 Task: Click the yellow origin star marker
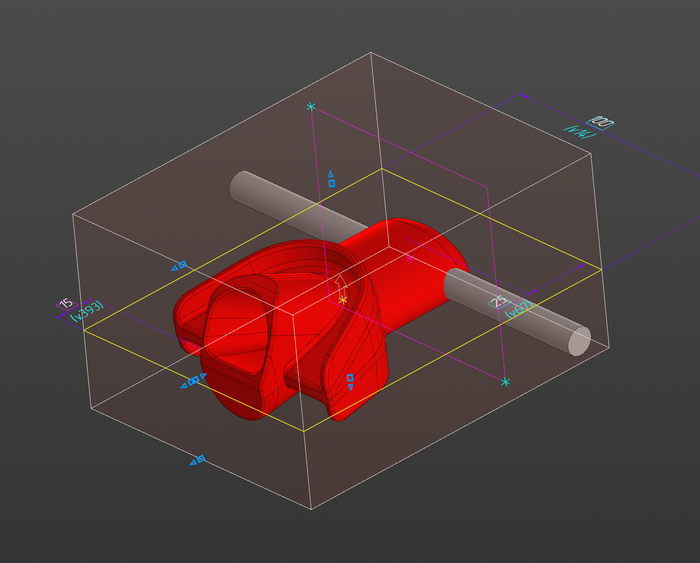pos(342,299)
